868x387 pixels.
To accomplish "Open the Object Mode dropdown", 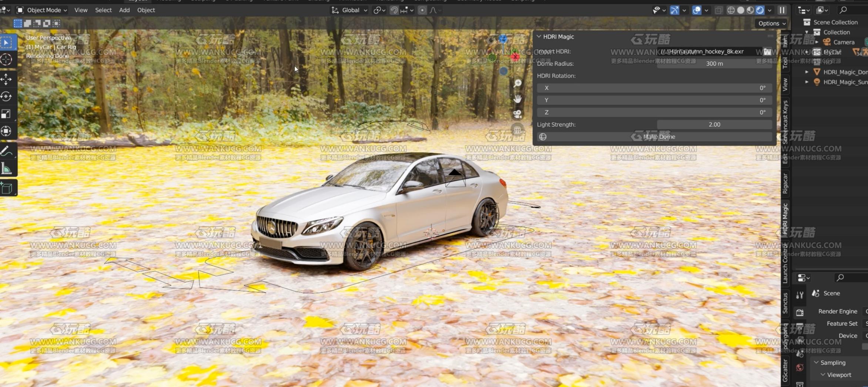I will coord(42,10).
